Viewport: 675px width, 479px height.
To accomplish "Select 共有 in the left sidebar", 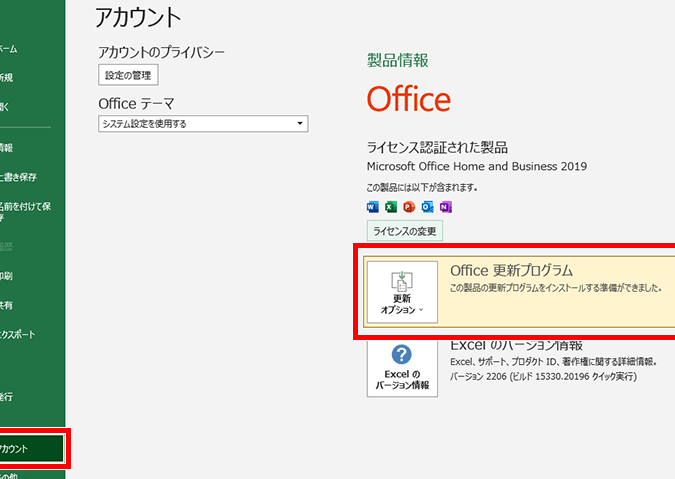I will (x=8, y=305).
